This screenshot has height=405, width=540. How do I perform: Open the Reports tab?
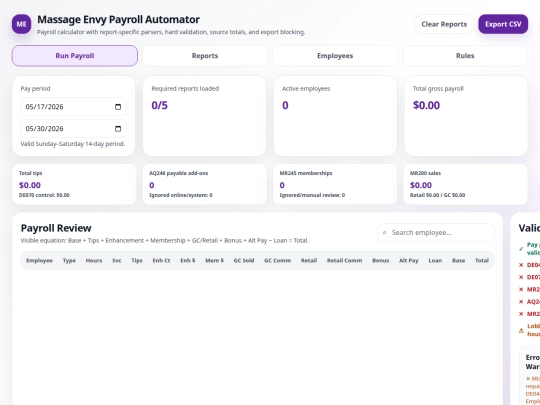(205, 56)
